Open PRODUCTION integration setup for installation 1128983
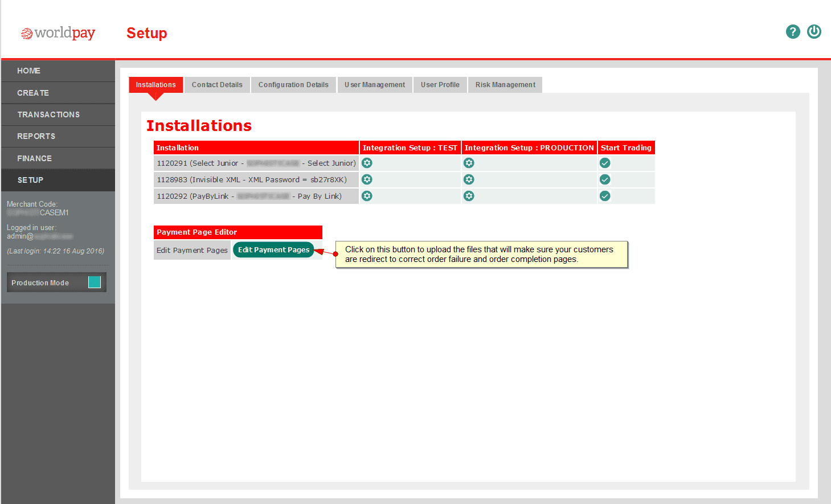 pyautogui.click(x=469, y=179)
